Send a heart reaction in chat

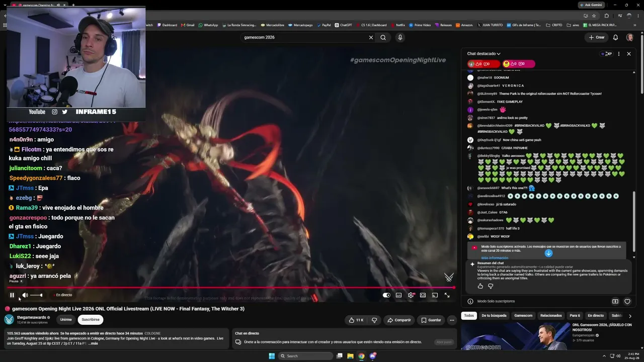pos(627,301)
